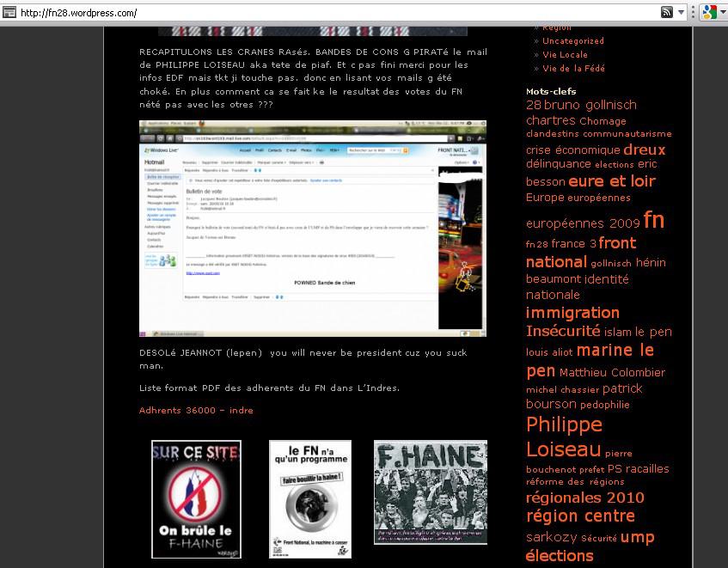Screen dimensions: 728x568
Task: Click the RSS feed icon
Action: [666, 12]
